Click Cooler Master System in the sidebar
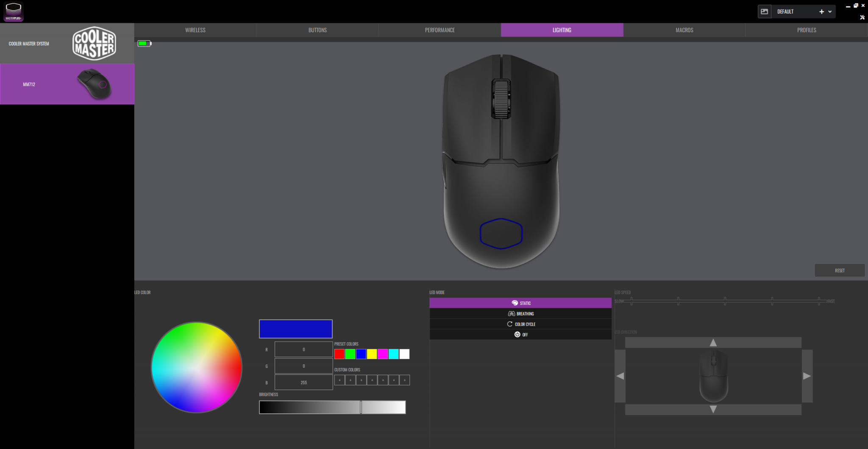Image resolution: width=868 pixels, height=449 pixels. click(29, 43)
